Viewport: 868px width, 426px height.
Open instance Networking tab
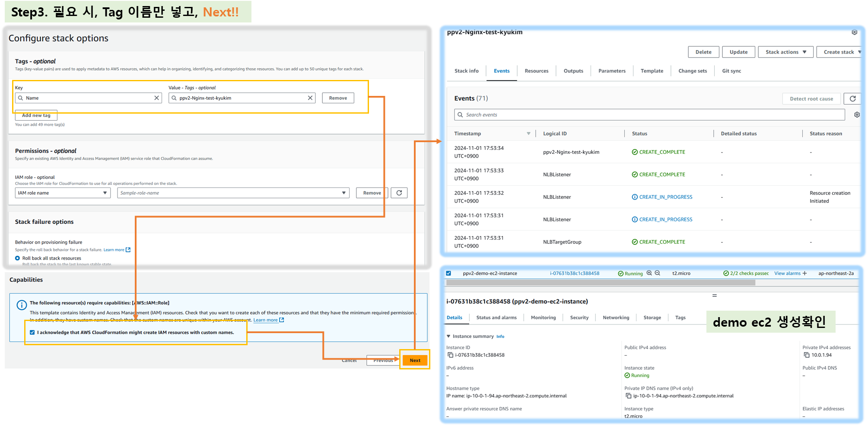point(616,318)
